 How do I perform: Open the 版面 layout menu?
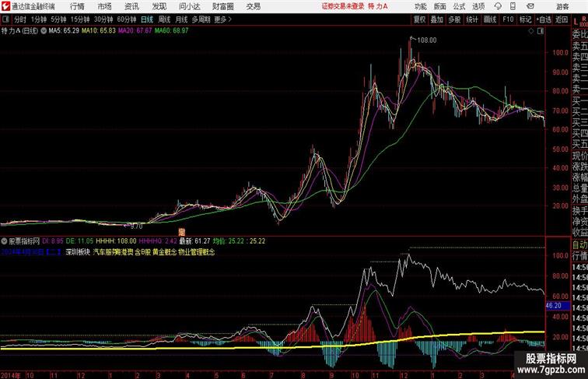coord(440,6)
